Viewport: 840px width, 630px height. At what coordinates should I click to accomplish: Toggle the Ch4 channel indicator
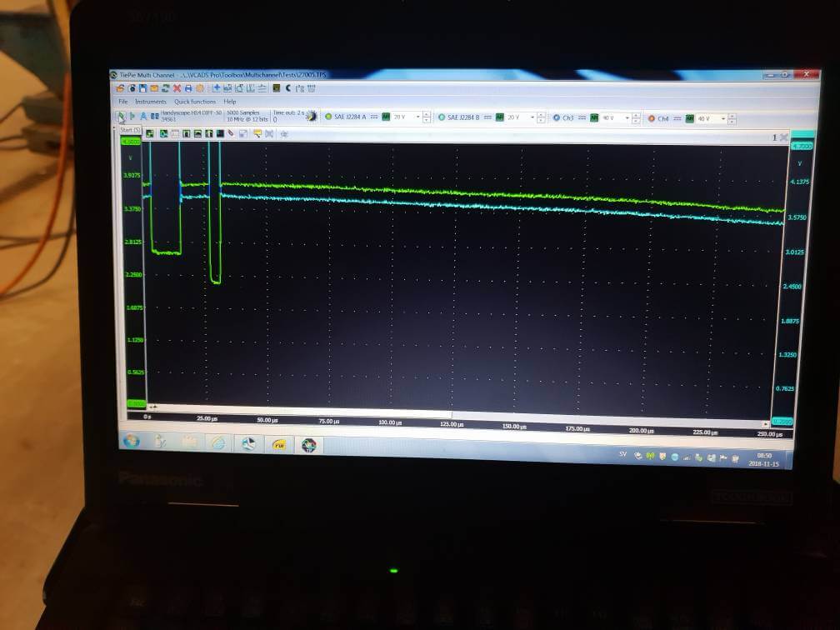point(652,118)
